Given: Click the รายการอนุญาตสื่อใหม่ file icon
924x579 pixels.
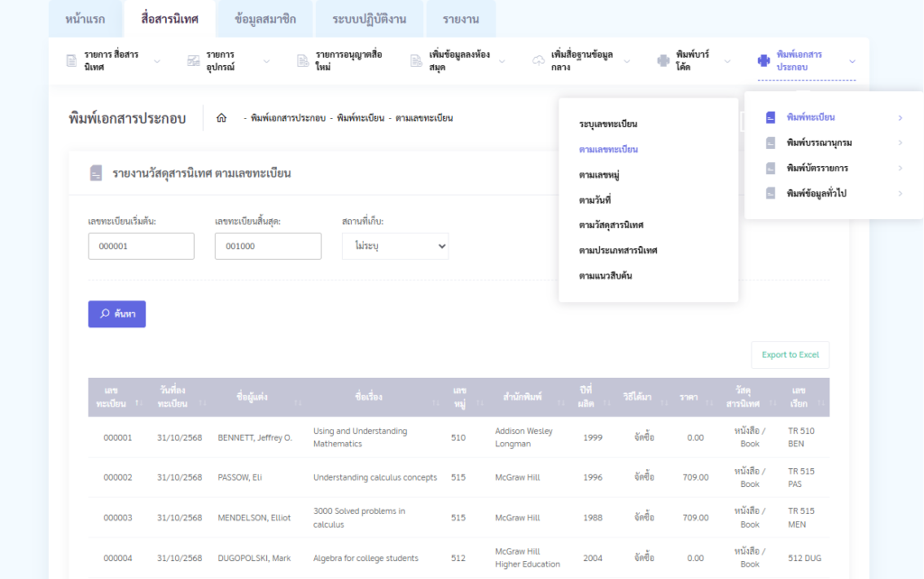Looking at the screenshot, I should pos(303,60).
